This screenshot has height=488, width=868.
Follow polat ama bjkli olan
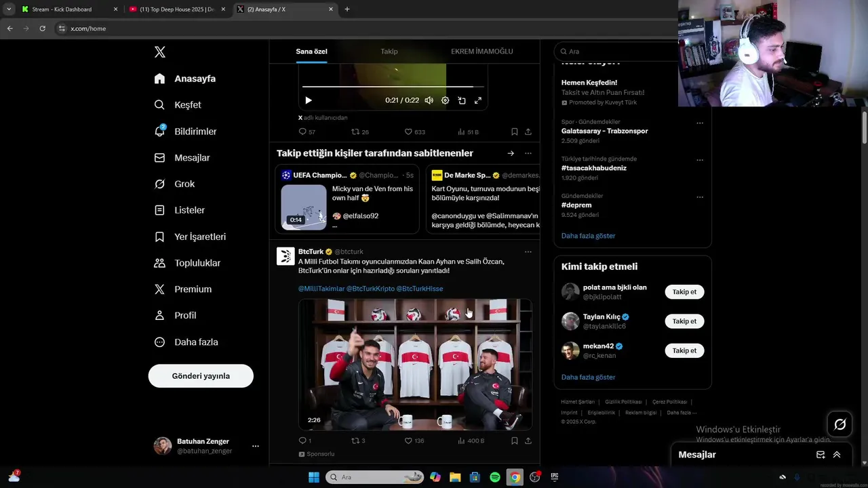tap(684, 292)
